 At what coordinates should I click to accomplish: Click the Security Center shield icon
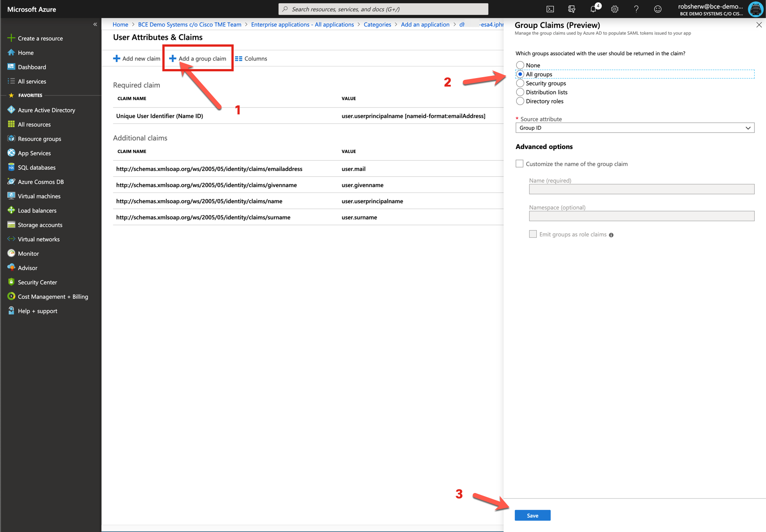pos(11,282)
